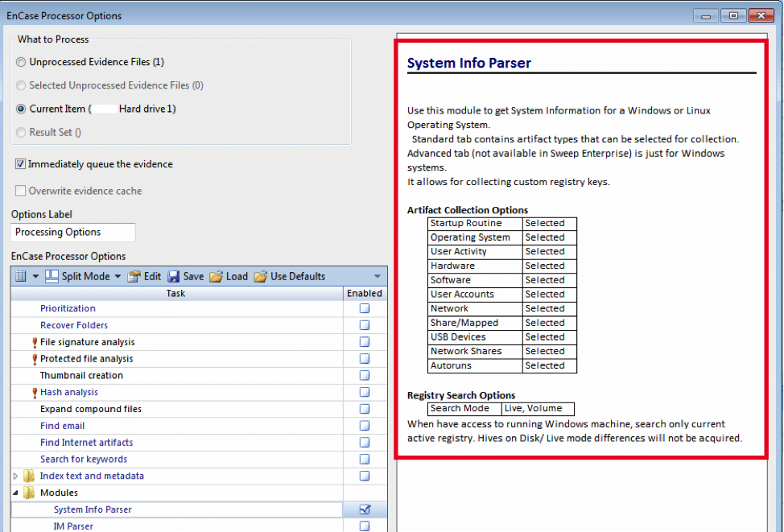
Task: Toggle Immediately queue the evidence checkbox
Action: coord(20,164)
